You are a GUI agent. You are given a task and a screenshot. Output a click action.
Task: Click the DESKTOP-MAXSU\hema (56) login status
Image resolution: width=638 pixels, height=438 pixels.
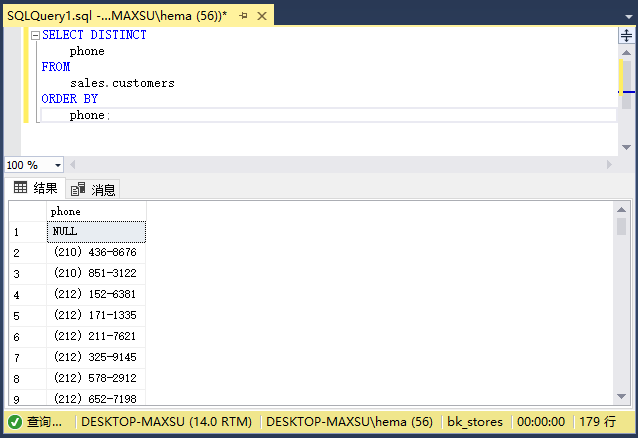pos(349,422)
